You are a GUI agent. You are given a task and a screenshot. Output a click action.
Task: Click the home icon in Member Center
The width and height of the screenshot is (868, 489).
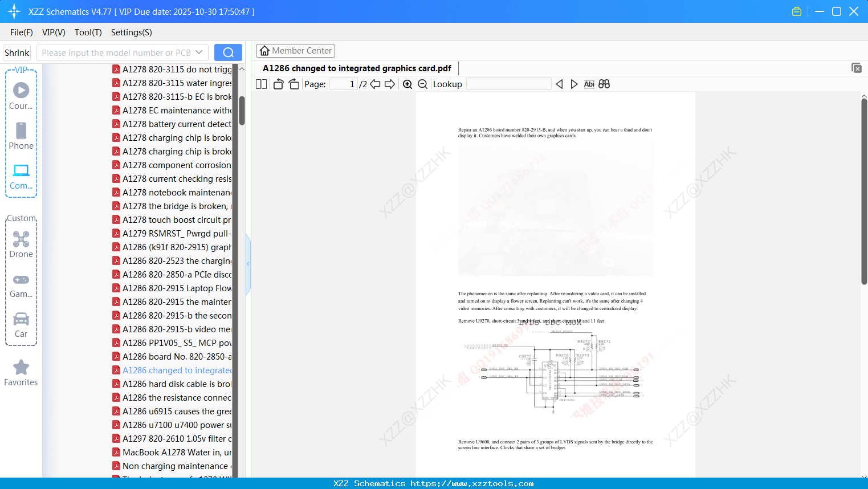coord(264,51)
